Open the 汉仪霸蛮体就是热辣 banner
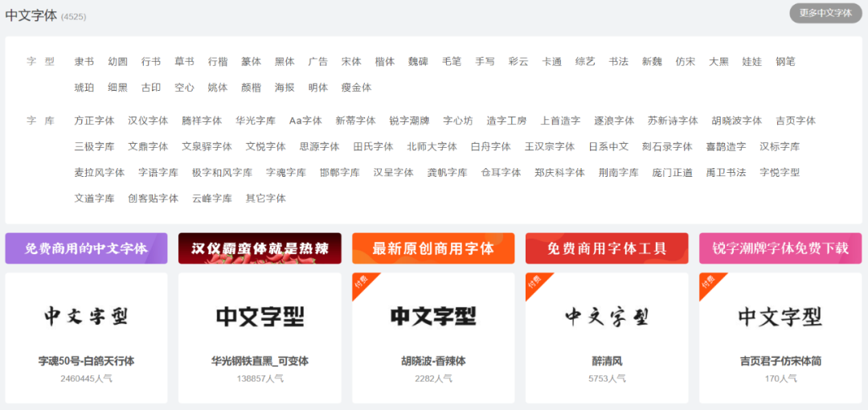868x410 pixels. click(260, 248)
